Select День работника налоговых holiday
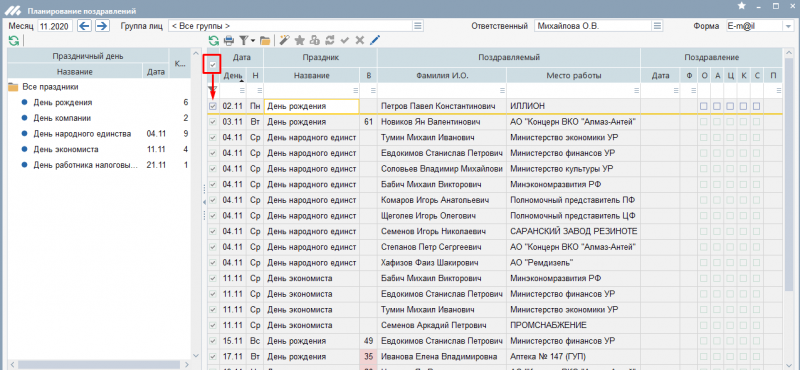The width and height of the screenshot is (800, 370). (x=86, y=165)
